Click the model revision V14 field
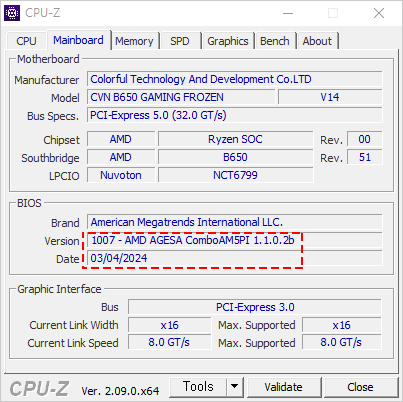This screenshot has height=402, width=403. coord(330,97)
